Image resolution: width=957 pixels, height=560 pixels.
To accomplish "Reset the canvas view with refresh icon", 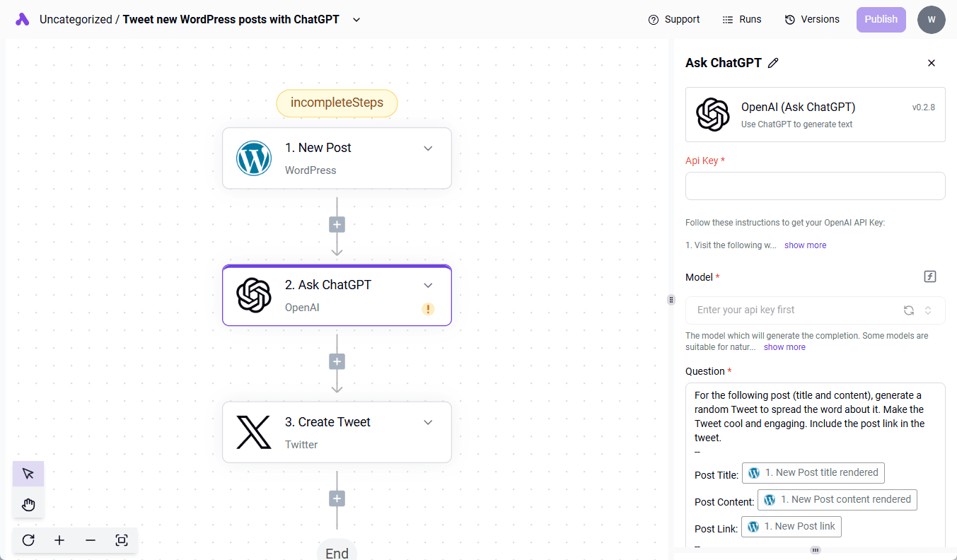I will click(x=28, y=540).
